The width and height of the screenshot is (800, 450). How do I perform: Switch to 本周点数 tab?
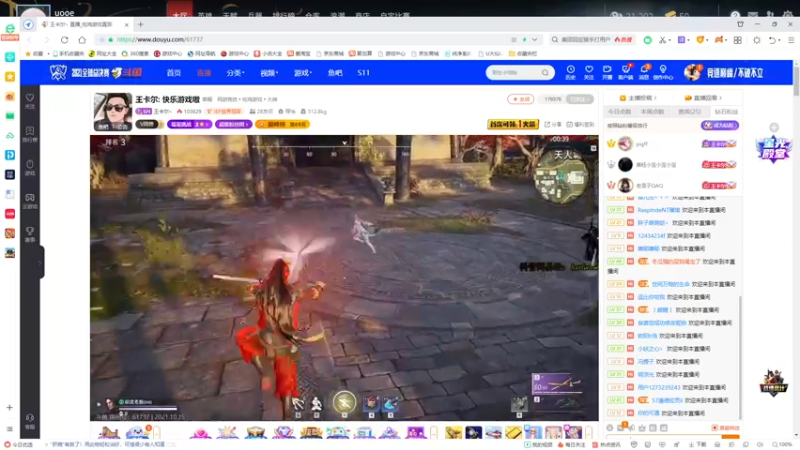click(x=652, y=111)
